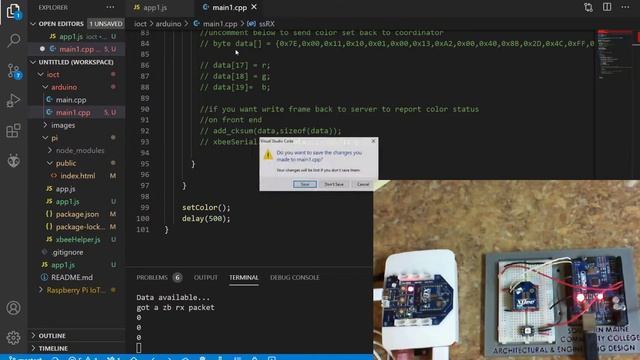Open editor more actions ellipsis
640x360 pixels.
coord(625,7)
